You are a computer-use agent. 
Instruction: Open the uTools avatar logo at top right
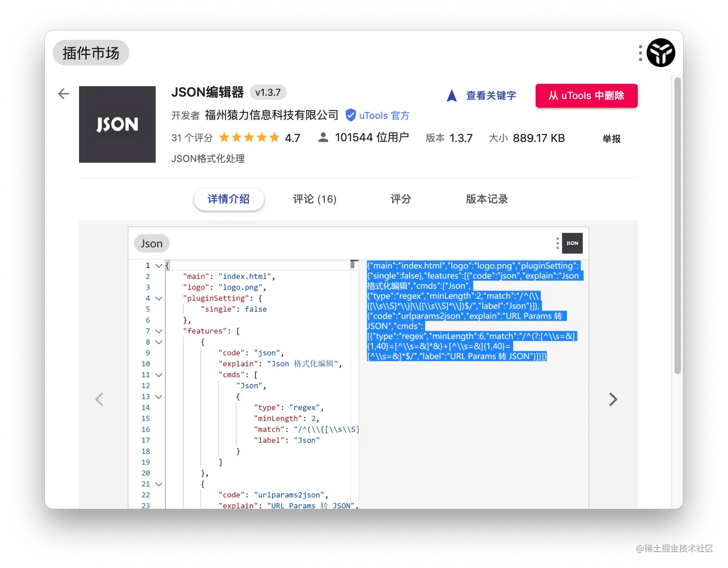[x=661, y=52]
